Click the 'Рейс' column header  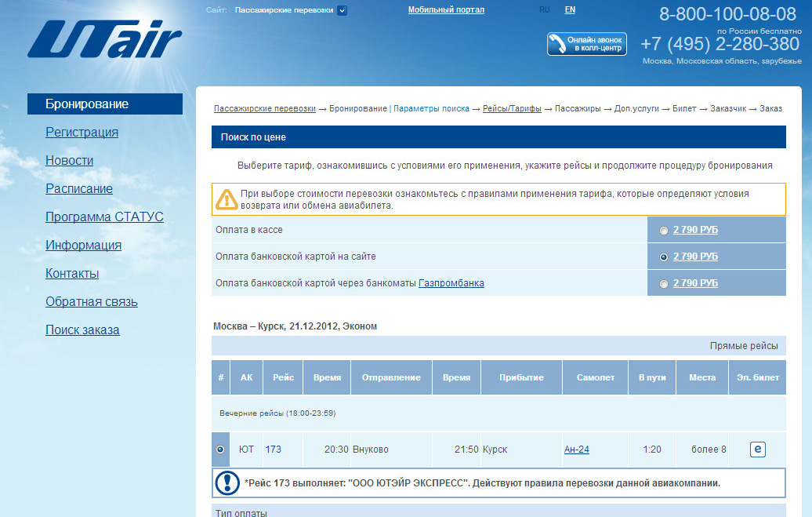(283, 377)
